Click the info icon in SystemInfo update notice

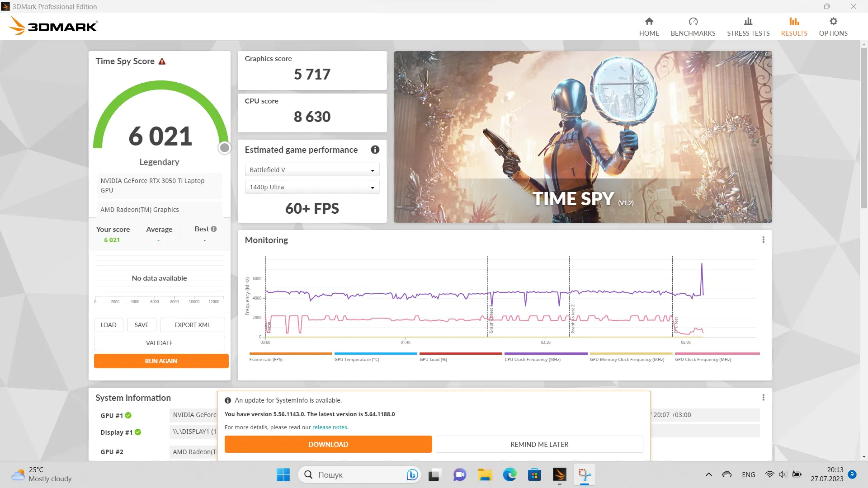(x=228, y=400)
